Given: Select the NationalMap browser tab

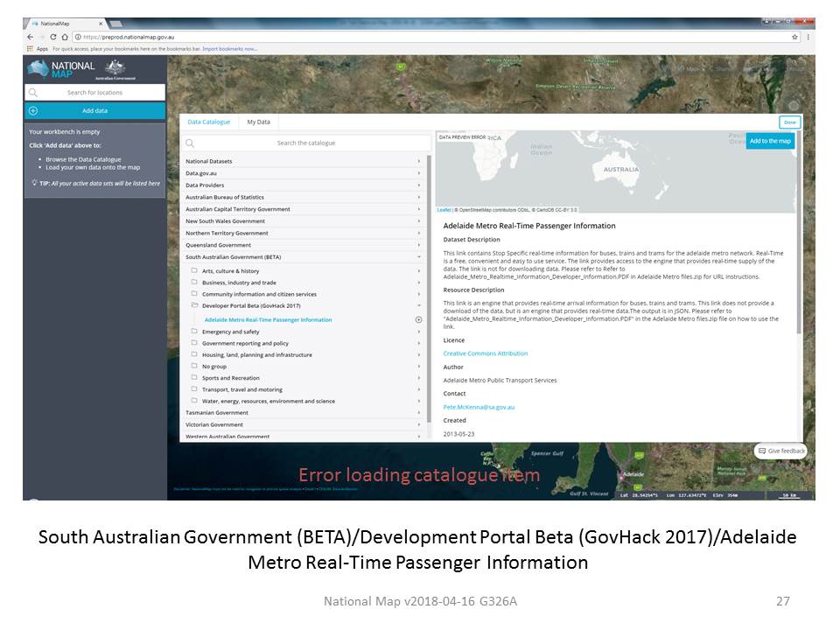Looking at the screenshot, I should (x=64, y=24).
